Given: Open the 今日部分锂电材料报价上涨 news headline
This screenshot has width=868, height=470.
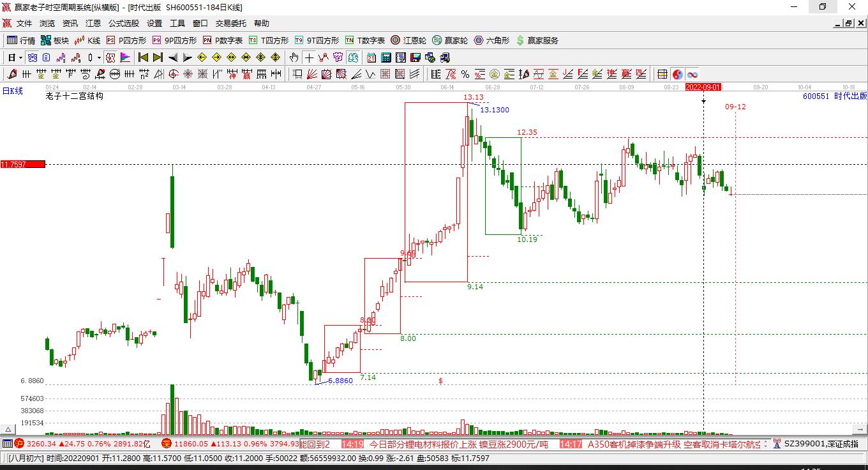Looking at the screenshot, I should point(458,444).
